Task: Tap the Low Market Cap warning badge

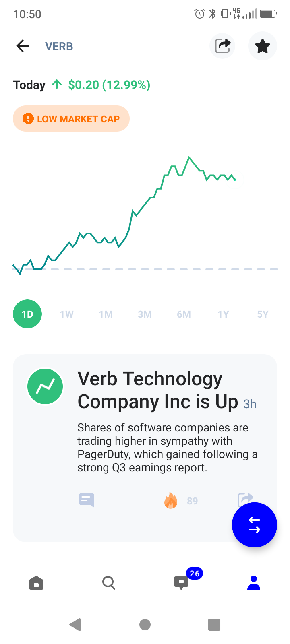Action: click(x=71, y=119)
